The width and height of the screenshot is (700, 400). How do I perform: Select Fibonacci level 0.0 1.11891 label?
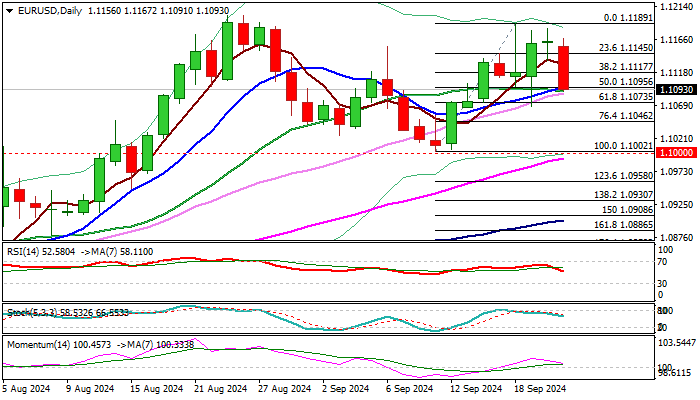pyautogui.click(x=628, y=18)
